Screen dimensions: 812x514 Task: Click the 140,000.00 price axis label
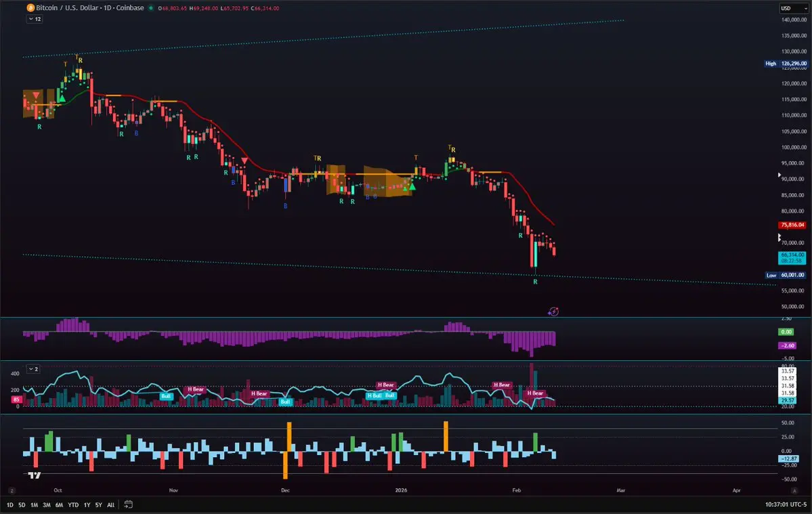click(794, 20)
